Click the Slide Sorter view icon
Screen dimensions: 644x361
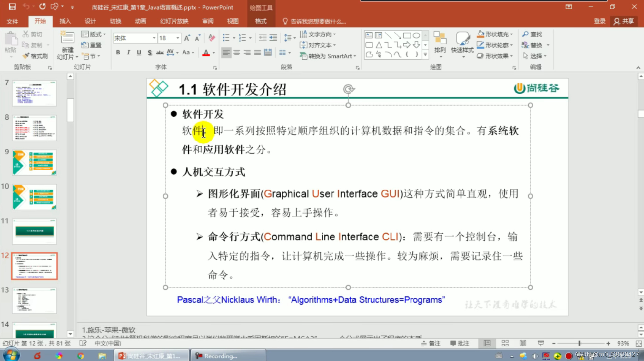(505, 343)
